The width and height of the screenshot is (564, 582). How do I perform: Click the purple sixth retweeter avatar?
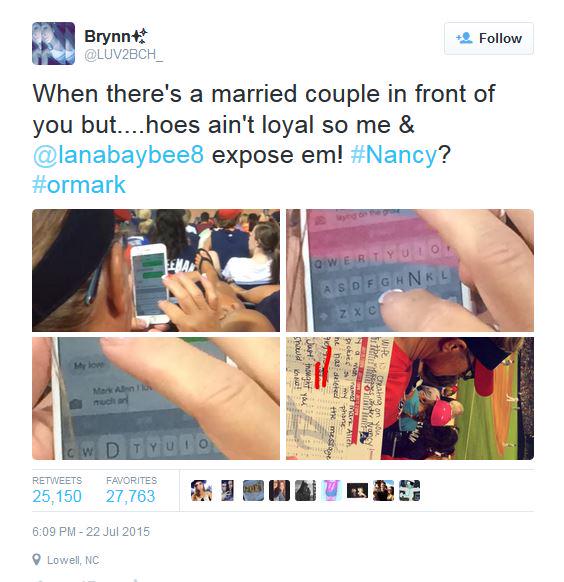click(x=331, y=490)
